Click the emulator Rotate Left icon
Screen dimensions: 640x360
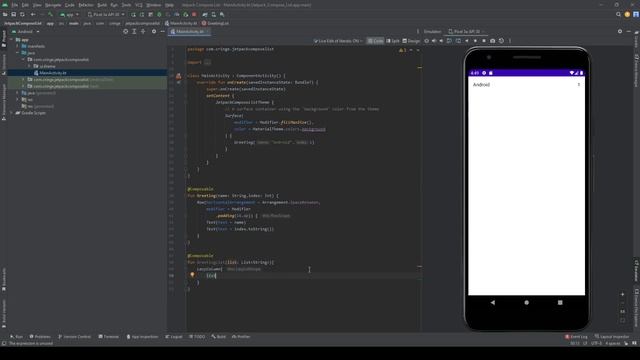tap(449, 41)
